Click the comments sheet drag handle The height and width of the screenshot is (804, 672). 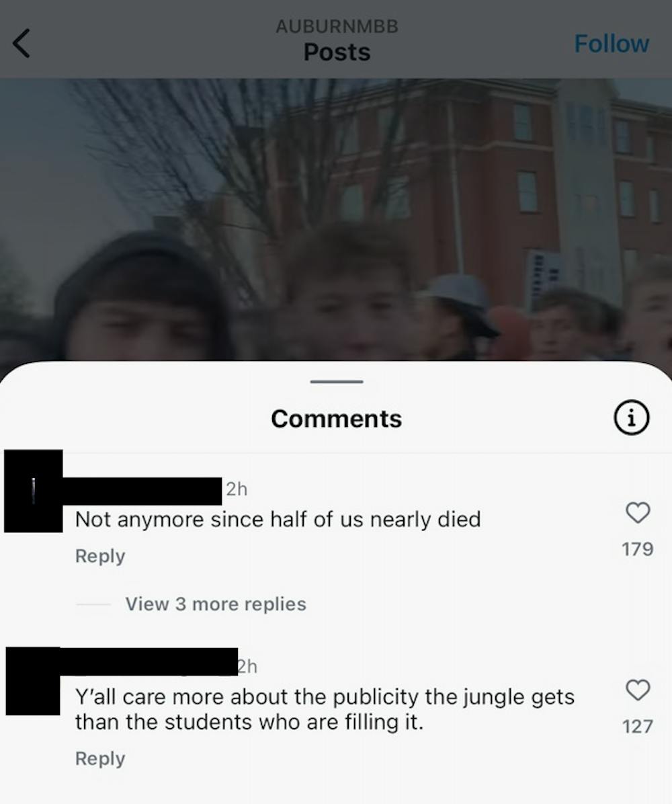pos(337,381)
